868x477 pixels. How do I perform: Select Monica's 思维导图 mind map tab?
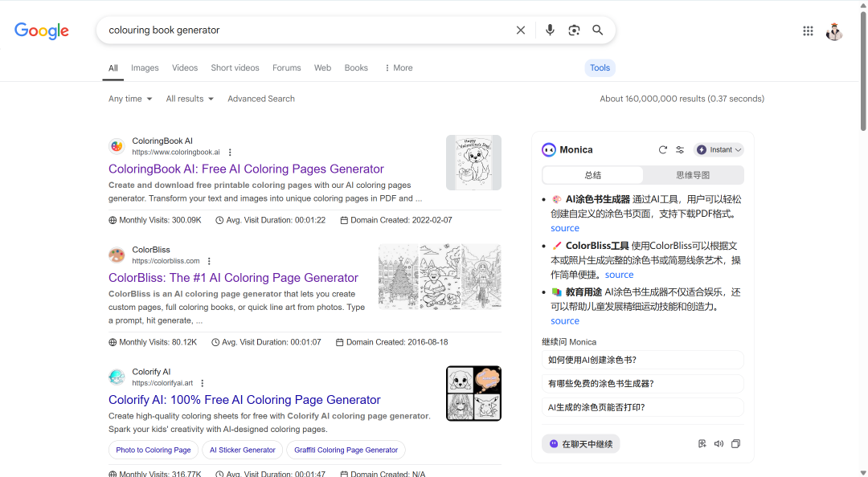[x=693, y=175]
